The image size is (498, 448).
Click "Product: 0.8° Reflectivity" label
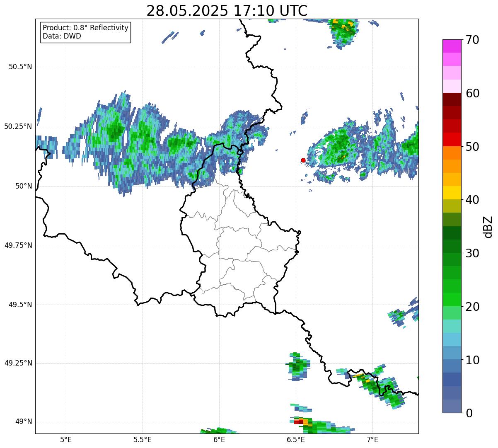[86, 28]
